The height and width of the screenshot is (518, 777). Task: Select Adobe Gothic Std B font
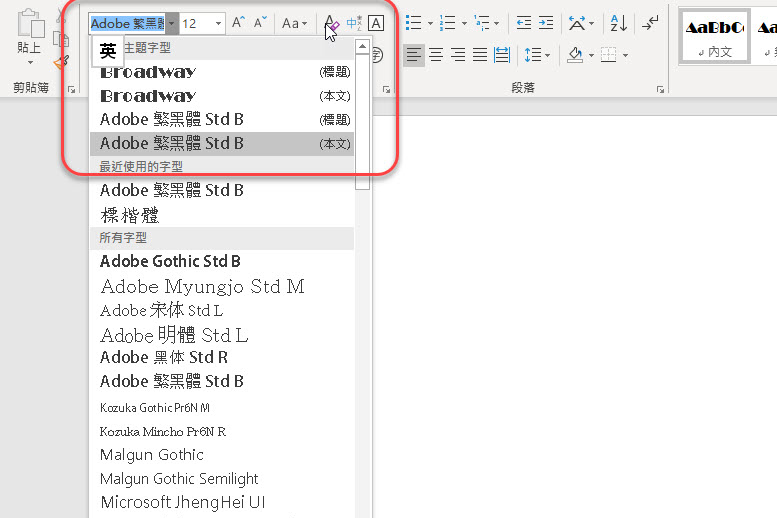[x=222, y=261]
